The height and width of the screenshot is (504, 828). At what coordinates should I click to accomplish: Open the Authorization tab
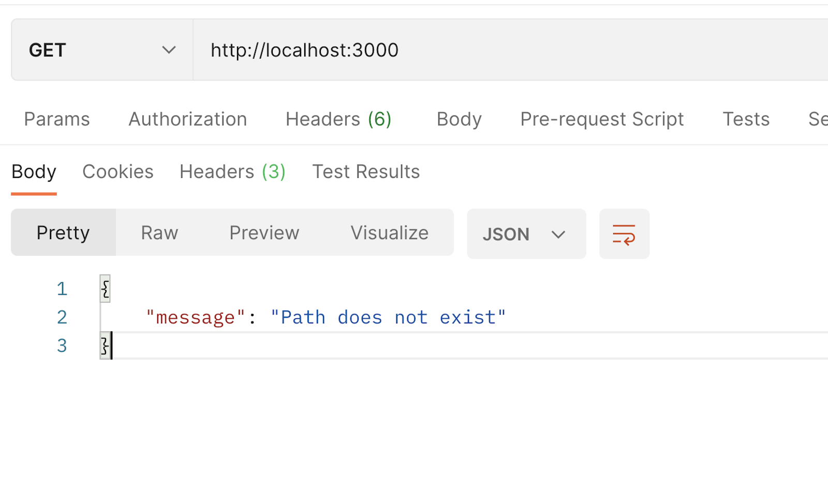click(187, 118)
